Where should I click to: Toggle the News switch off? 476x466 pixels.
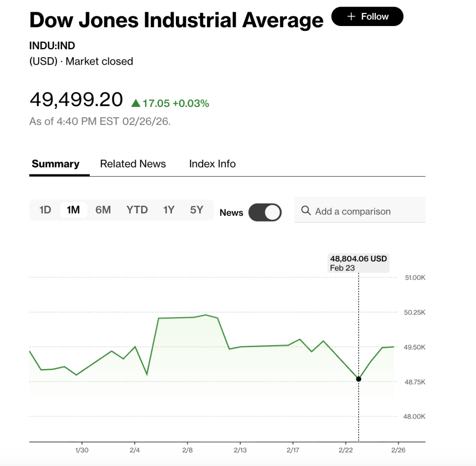pyautogui.click(x=265, y=212)
